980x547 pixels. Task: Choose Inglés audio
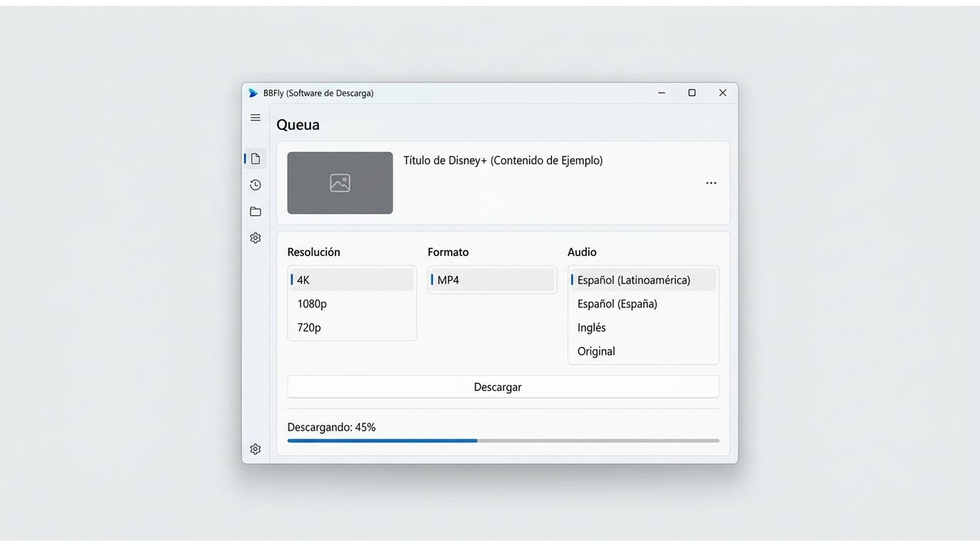pyautogui.click(x=643, y=328)
